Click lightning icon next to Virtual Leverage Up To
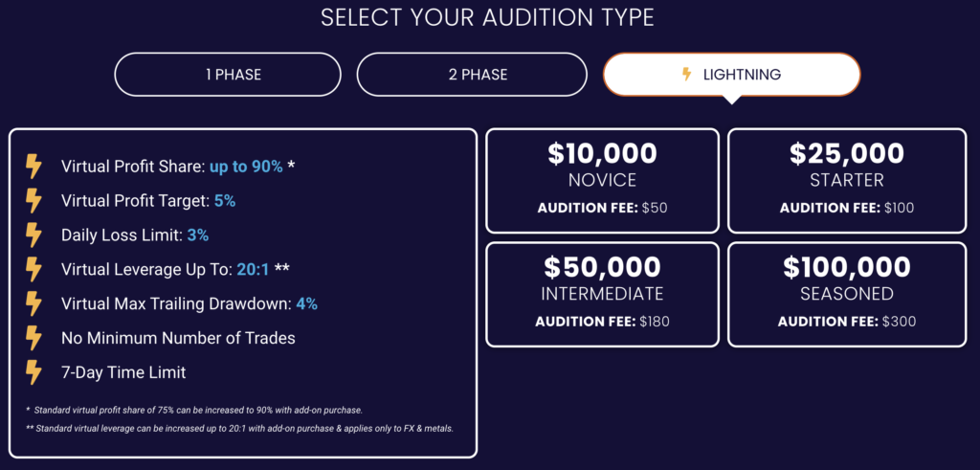Viewport: 980px width, 470px height. tap(33, 270)
